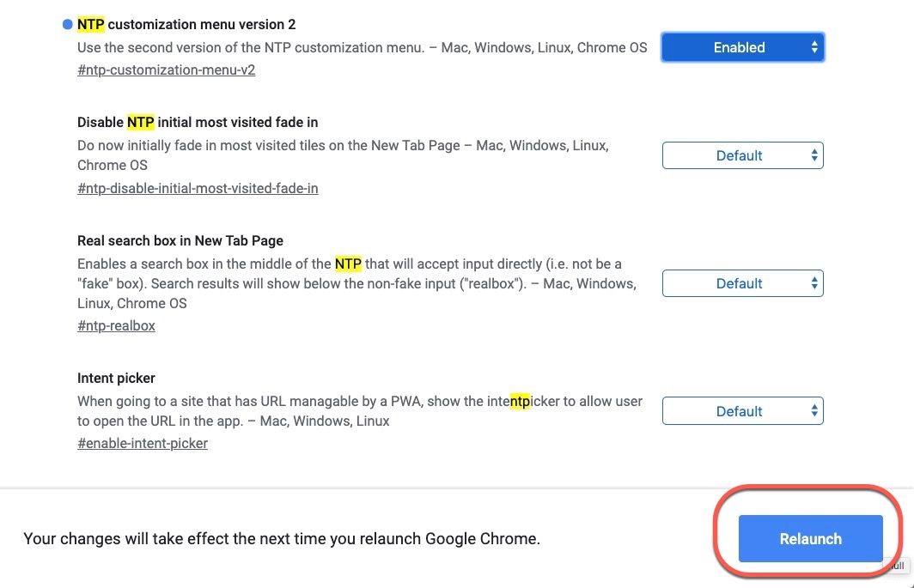This screenshot has height=588, width=914.
Task: Click the #ntp-realbox anchor link
Action: (116, 325)
